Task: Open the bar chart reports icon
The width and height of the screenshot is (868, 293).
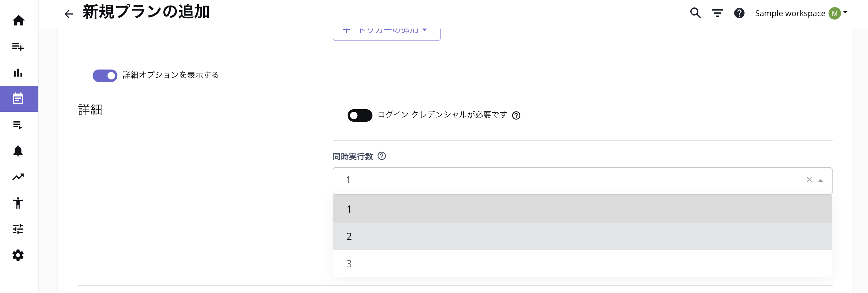Action: 18,73
